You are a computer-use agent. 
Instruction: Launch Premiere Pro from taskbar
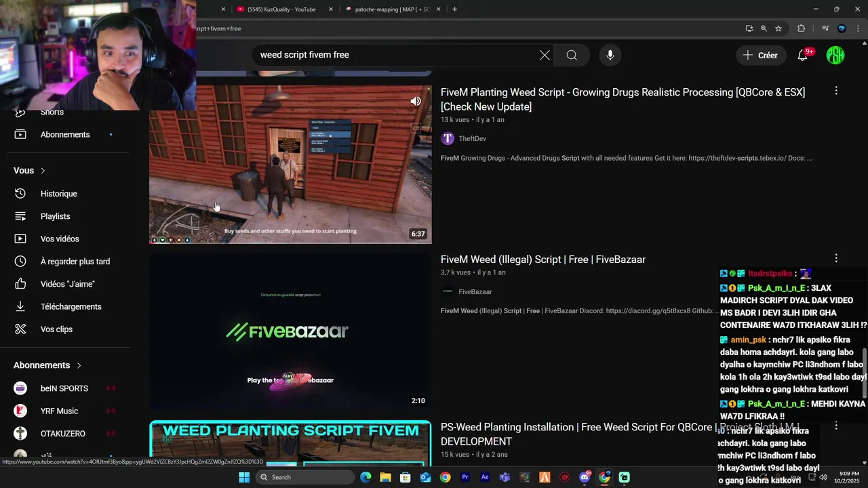[x=465, y=477]
